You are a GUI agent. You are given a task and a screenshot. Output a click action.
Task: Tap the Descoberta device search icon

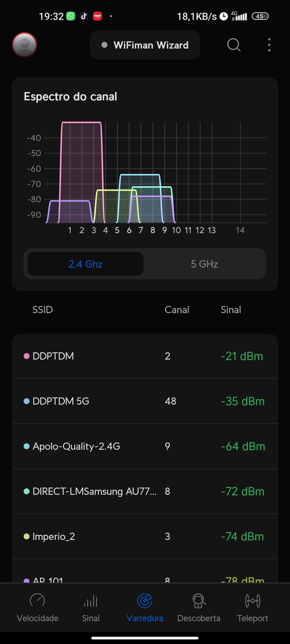click(199, 601)
